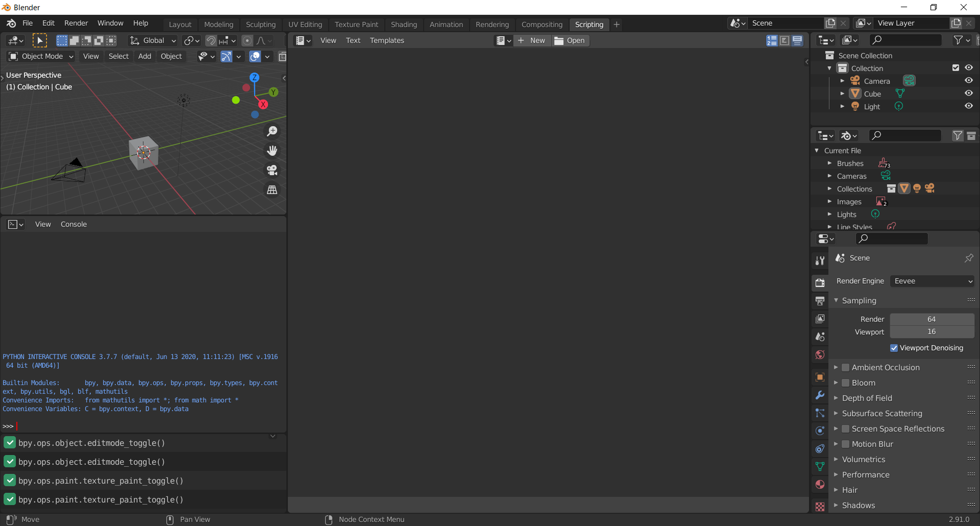Click the snap magnet icon
Image resolution: width=980 pixels, height=526 pixels.
211,41
